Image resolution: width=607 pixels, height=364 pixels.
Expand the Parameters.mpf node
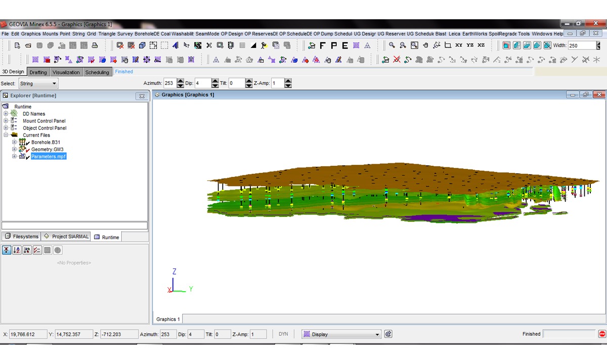[x=14, y=156]
